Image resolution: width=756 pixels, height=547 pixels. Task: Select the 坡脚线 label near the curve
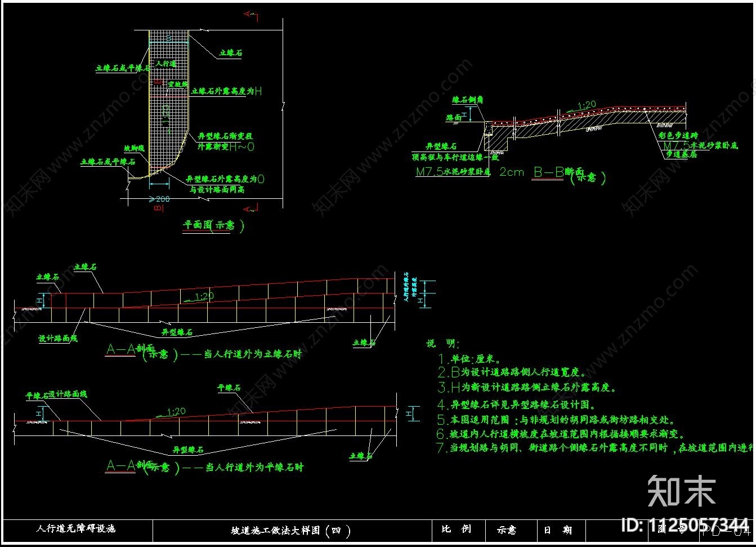(134, 149)
